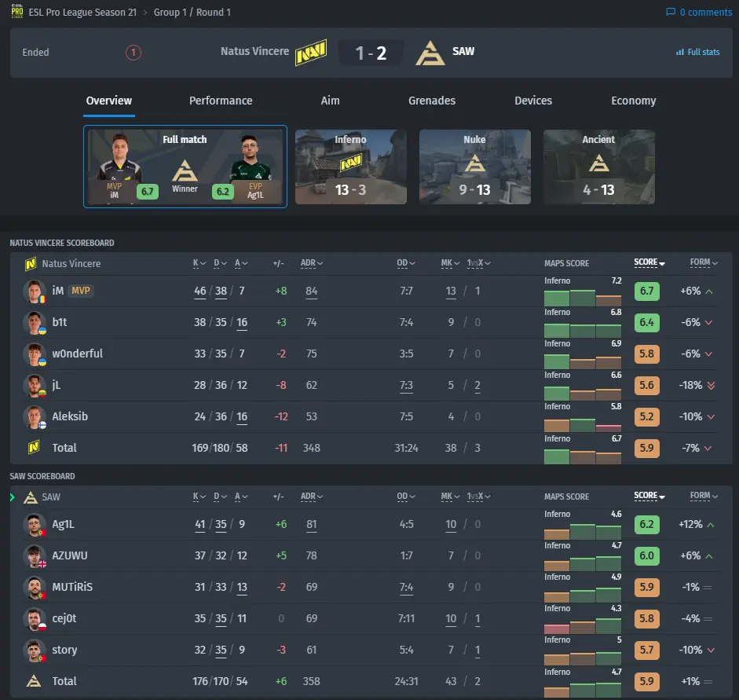
Task: Click the SAW logo in match header
Action: pyautogui.click(x=430, y=53)
